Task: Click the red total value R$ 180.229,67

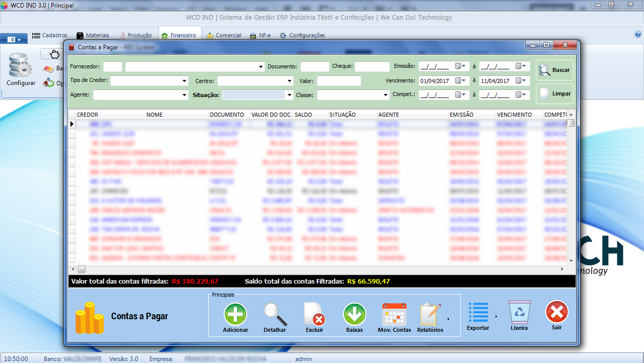Action: pyautogui.click(x=195, y=281)
